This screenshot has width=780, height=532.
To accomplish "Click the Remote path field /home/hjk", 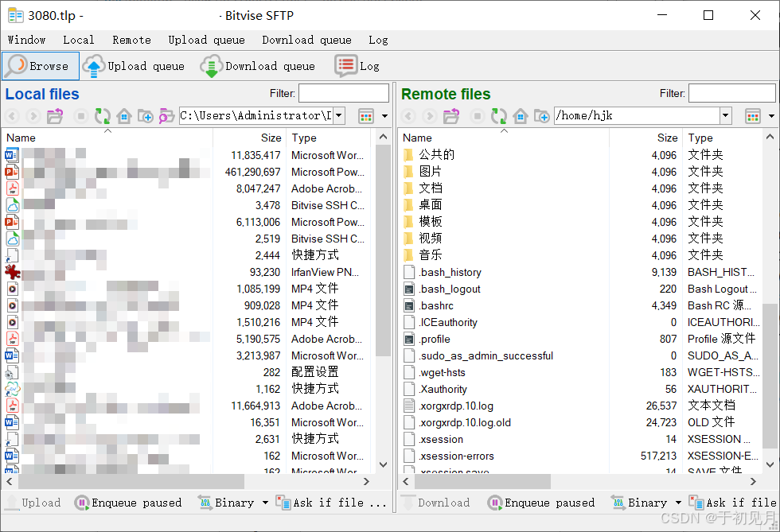I will pos(638,116).
